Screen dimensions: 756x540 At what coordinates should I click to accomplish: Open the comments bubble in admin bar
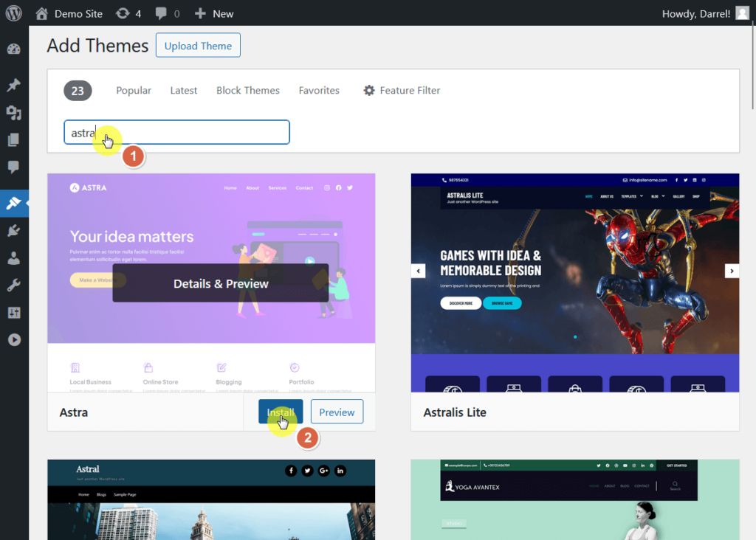tap(161, 13)
